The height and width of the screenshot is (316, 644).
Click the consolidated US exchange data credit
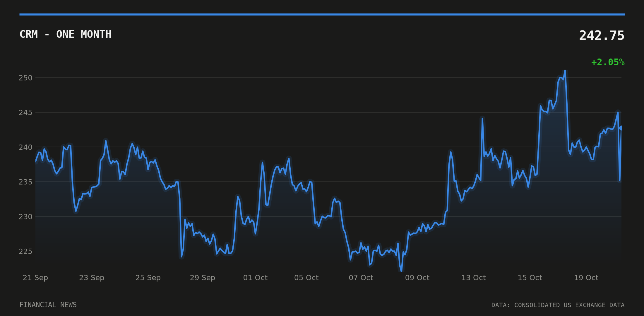(558, 305)
